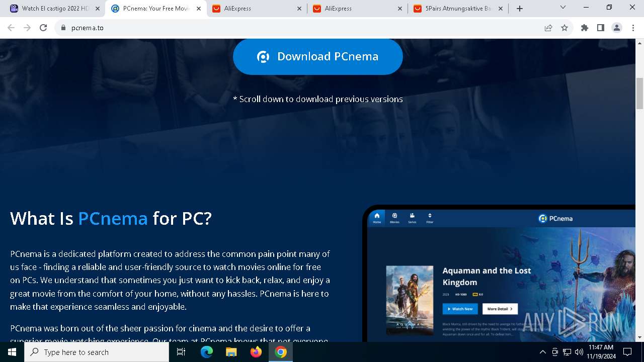Open the Extensions puzzle icon
Screen dimensions: 644x362
(585, 28)
